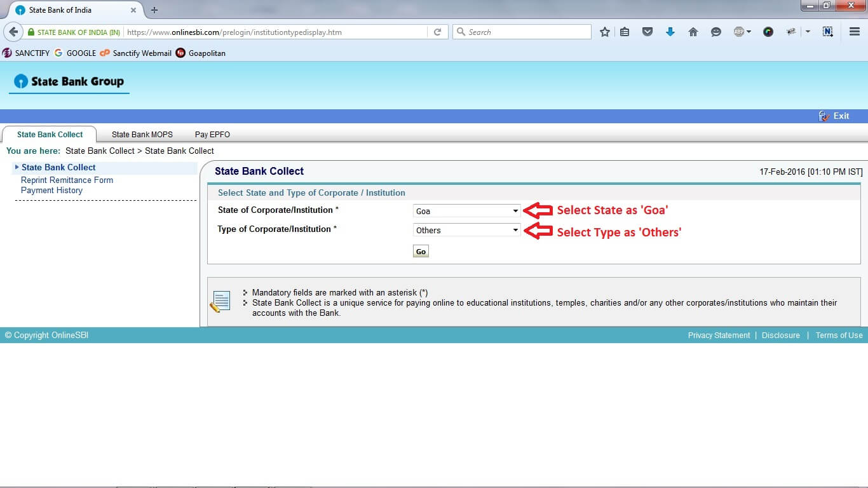Click the search magnifier icon
This screenshot has width=868, height=488.
point(461,32)
